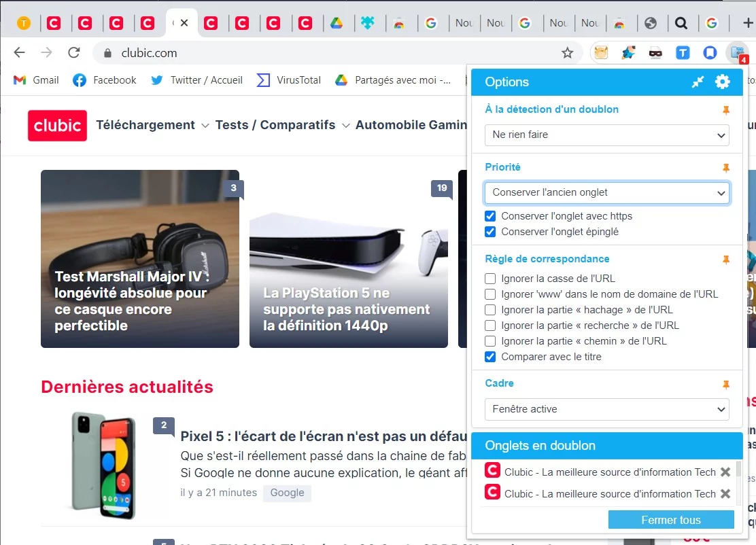Click the 'Dernières actualités' heading
Screen dimensions: 756x545
(x=127, y=387)
